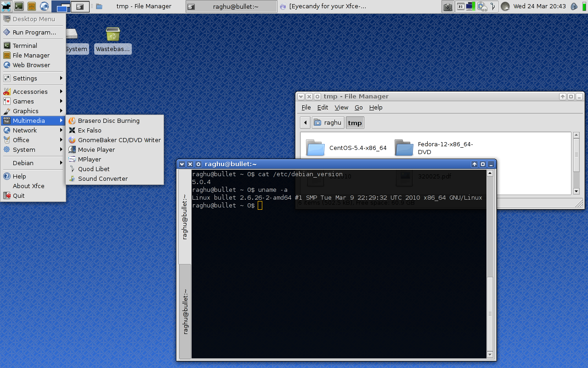Viewport: 588px width, 368px height.
Task: Open View menu in File Manager
Action: 341,107
